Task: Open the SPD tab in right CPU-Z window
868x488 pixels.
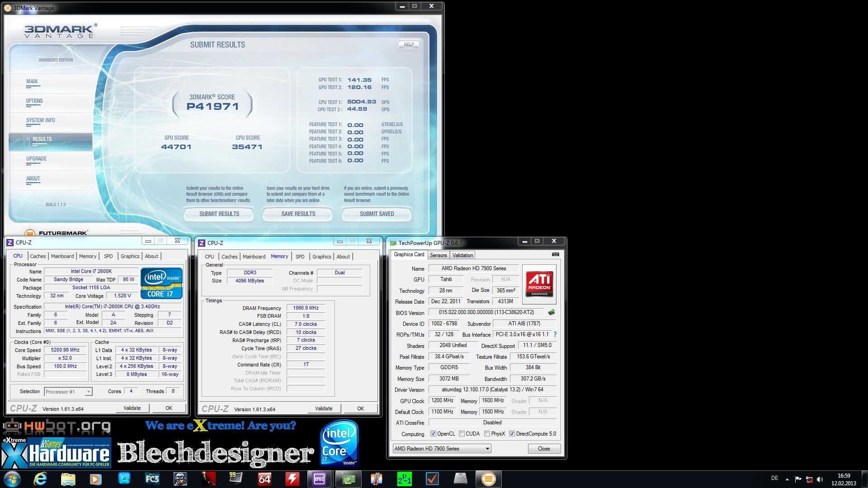Action: 300,257
